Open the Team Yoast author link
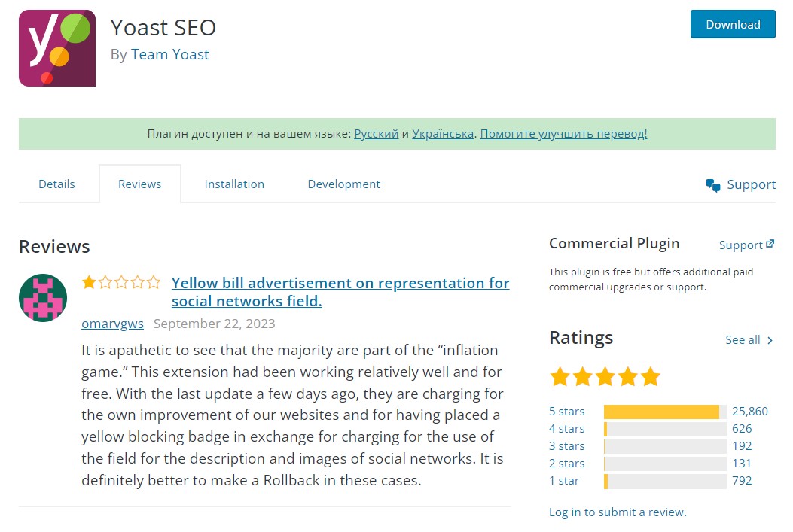The width and height of the screenshot is (793, 532). [169, 55]
